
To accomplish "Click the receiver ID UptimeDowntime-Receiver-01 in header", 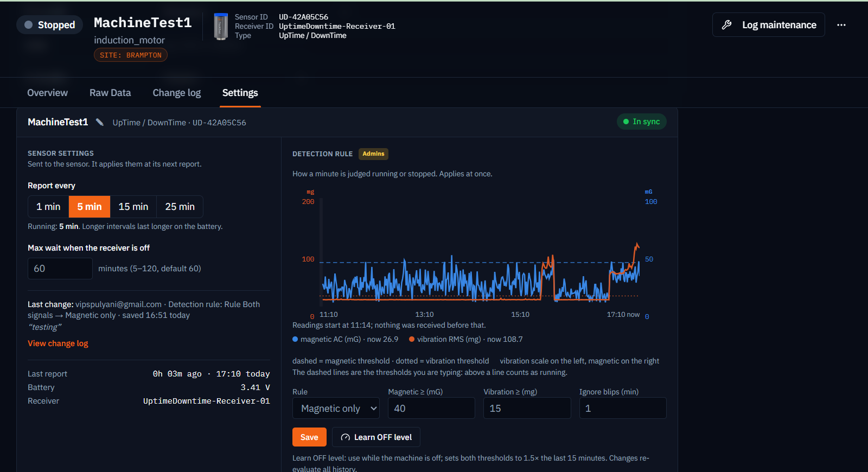I will 337,26.
